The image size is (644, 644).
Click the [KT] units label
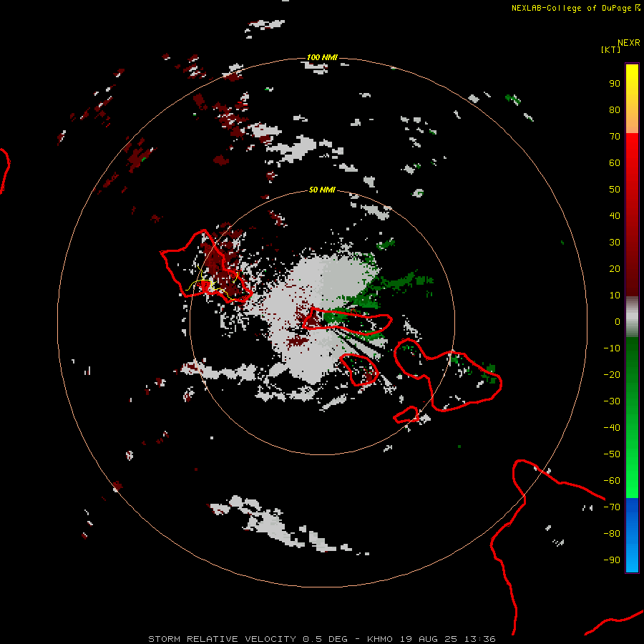611,49
